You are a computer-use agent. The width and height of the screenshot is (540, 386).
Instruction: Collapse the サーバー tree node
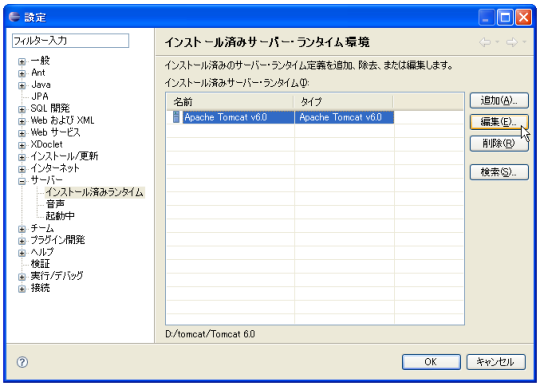(22, 181)
